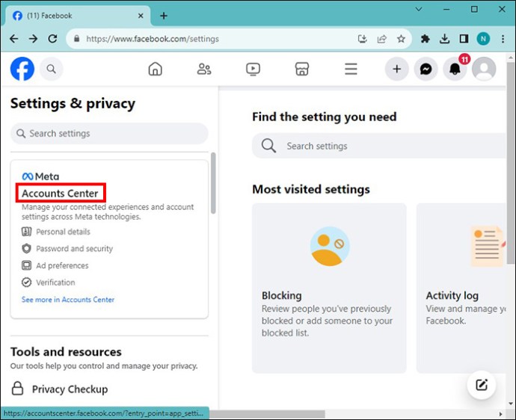Click the new message compose icon
The width and height of the screenshot is (516, 420).
482,384
